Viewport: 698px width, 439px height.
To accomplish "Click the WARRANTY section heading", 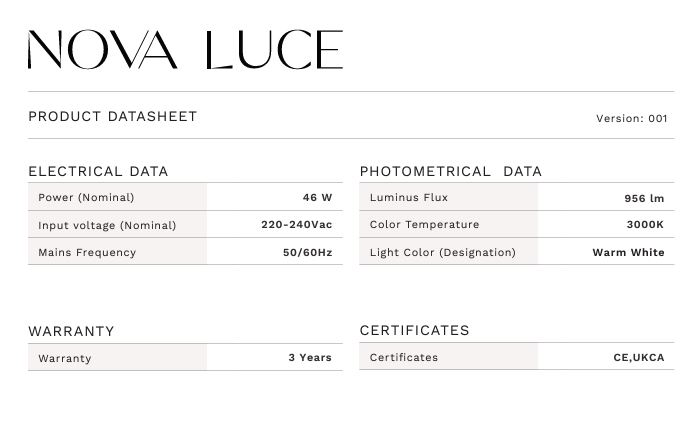I will [x=71, y=331].
